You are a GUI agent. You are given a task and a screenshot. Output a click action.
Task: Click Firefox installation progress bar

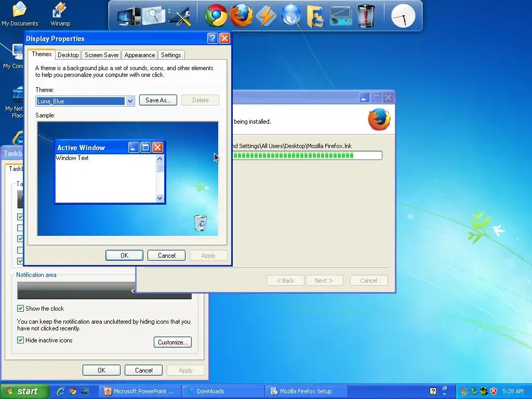coord(307,155)
